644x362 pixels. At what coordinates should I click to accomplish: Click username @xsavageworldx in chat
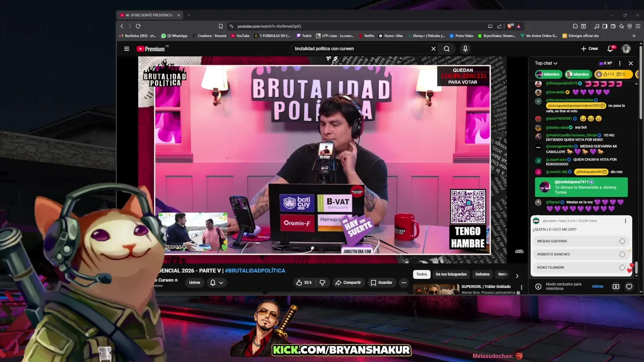click(560, 146)
